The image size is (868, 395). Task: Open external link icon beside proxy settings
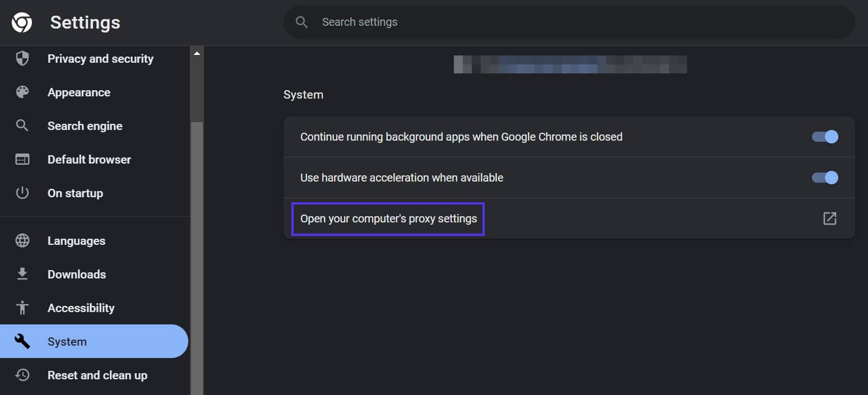point(829,219)
